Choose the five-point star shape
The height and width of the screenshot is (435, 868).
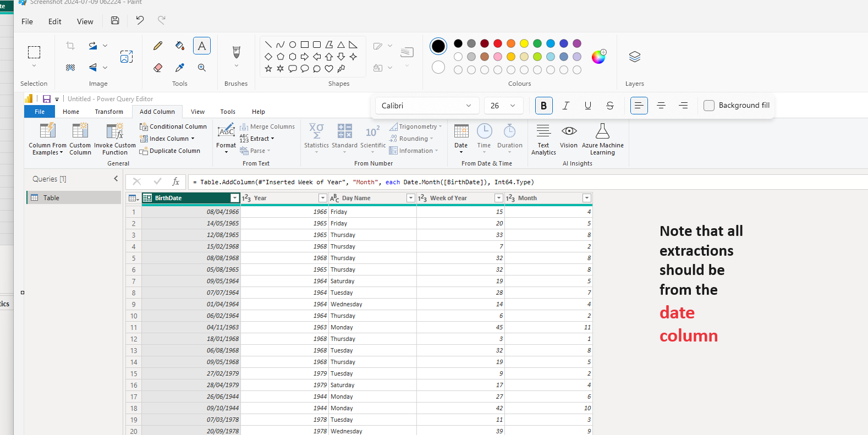tap(268, 69)
